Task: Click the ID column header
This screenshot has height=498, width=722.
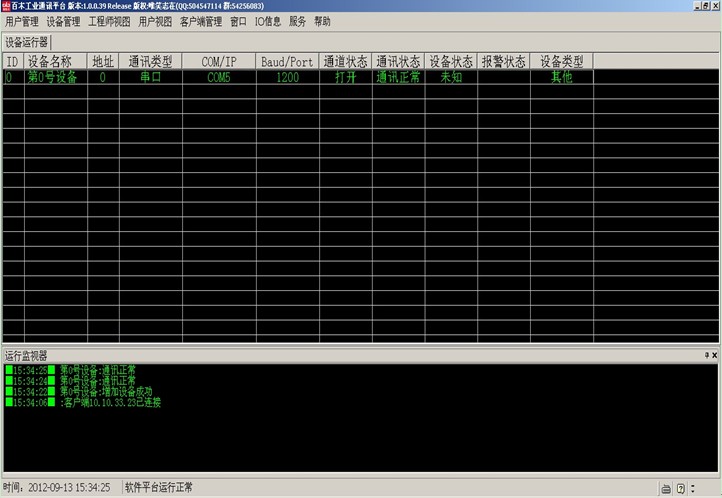Action: click(13, 61)
